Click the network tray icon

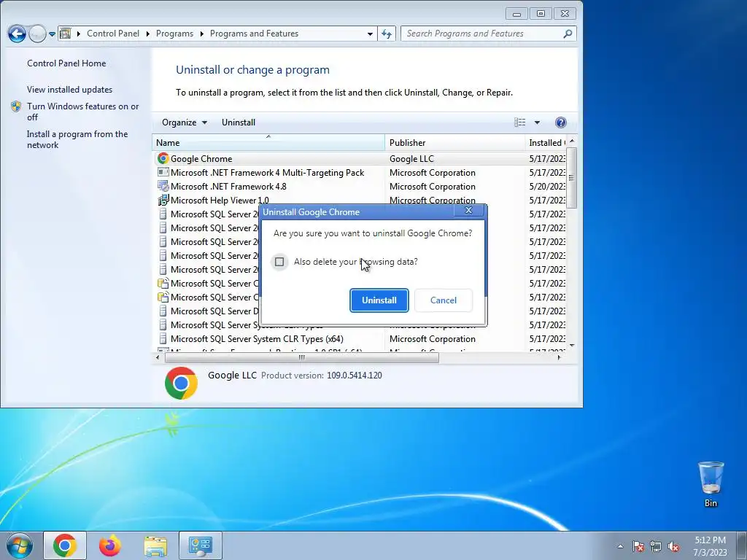(656, 546)
